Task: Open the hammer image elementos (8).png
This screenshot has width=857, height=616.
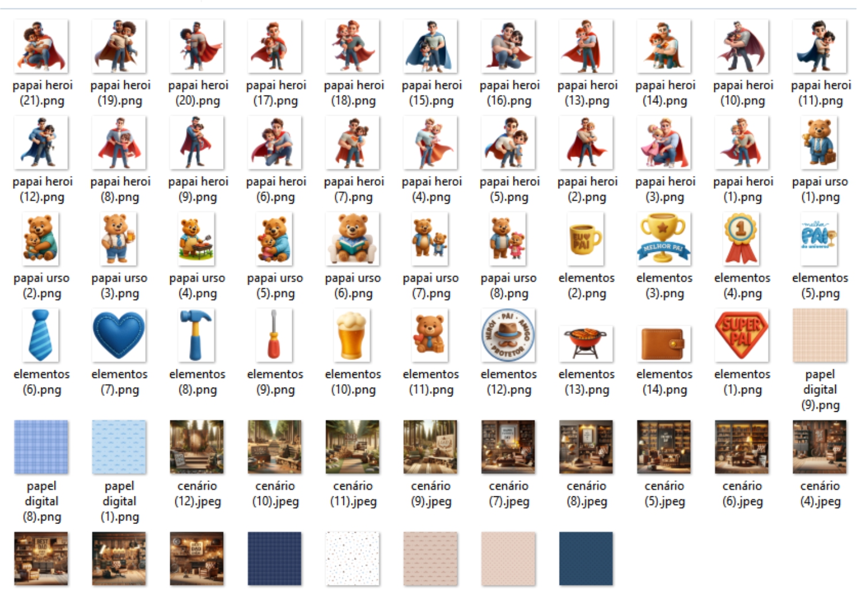Action: [197, 335]
